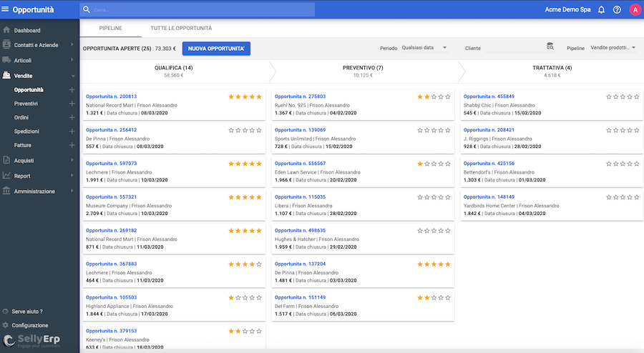
Task: Click the Nuova Opportunita' button
Action: coord(216,49)
